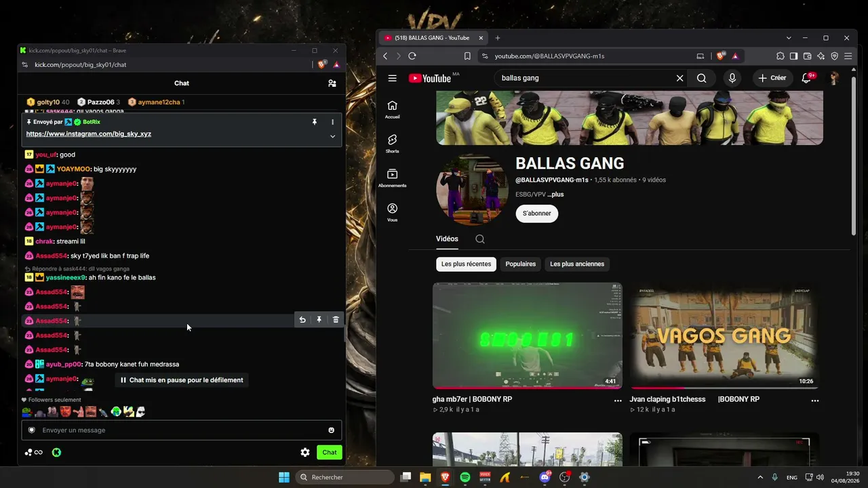Open Brave Wallet in the toolbar
The image size is (868, 488).
coord(807,56)
